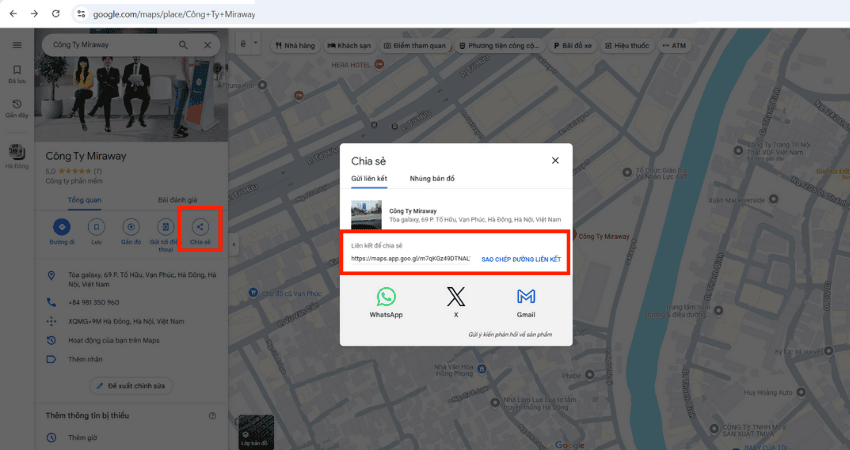Select the Nhà hàng filter chip
The image size is (850, 450).
pos(294,46)
